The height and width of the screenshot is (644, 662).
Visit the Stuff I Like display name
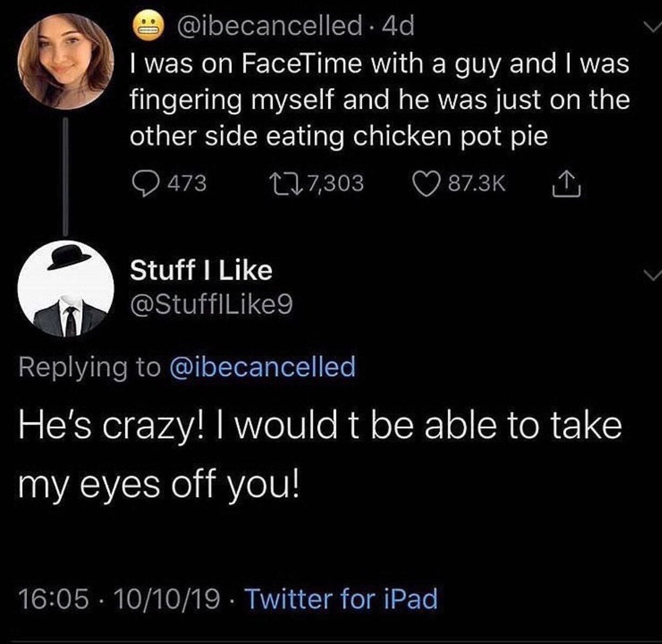[201, 270]
